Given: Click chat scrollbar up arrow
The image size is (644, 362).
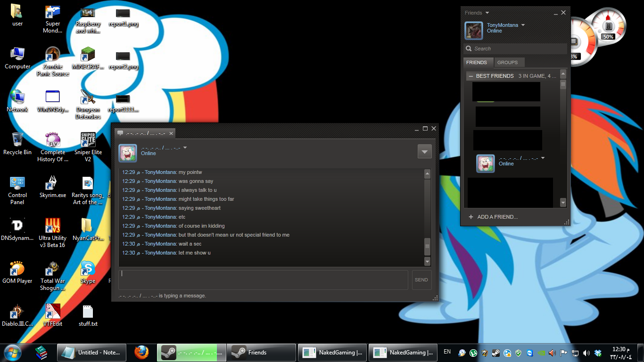Looking at the screenshot, I should pos(428,174).
